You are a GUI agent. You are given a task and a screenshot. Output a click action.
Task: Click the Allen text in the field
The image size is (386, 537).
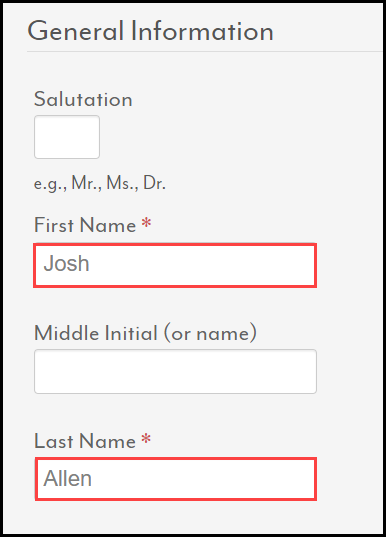pos(67,478)
